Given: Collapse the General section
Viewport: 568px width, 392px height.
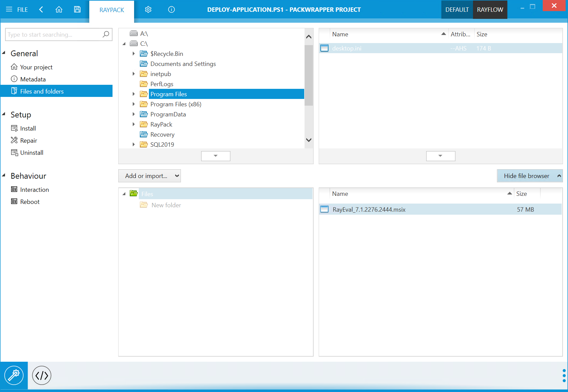Looking at the screenshot, I should [x=4, y=53].
